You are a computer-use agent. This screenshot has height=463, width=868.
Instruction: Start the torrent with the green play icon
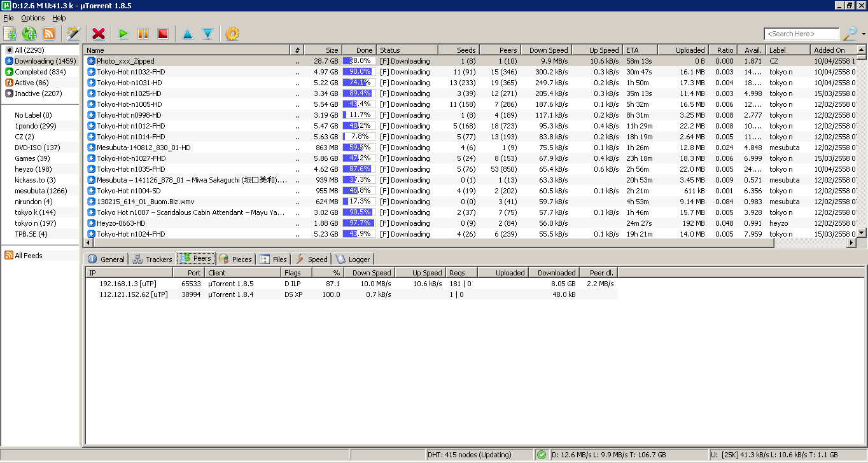click(123, 34)
